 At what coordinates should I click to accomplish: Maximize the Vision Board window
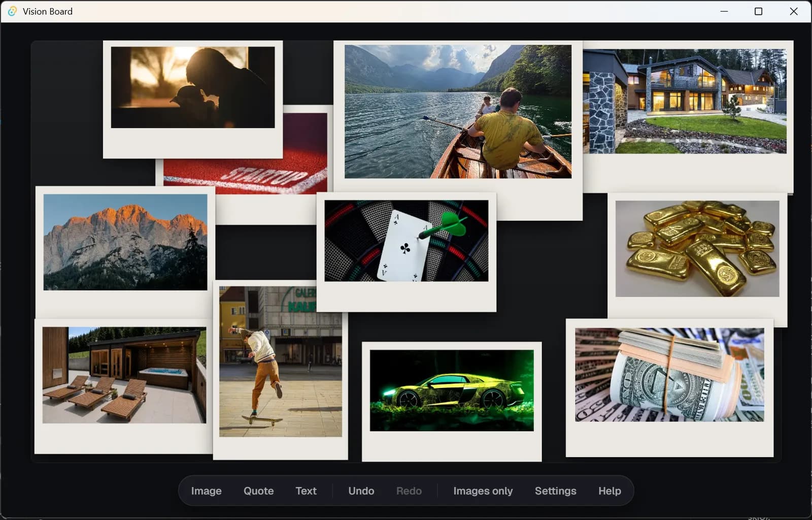[x=759, y=11]
